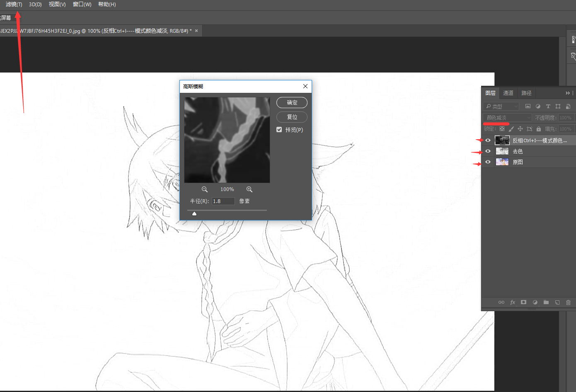Image resolution: width=576 pixels, height=392 pixels.
Task: Filter layers by adjustment layer icon
Action: pyautogui.click(x=538, y=106)
